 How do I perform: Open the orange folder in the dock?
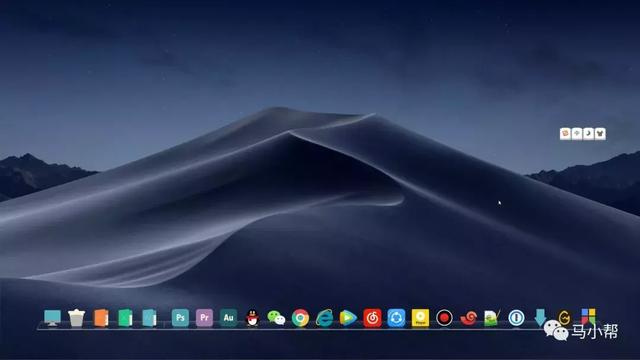tap(101, 318)
